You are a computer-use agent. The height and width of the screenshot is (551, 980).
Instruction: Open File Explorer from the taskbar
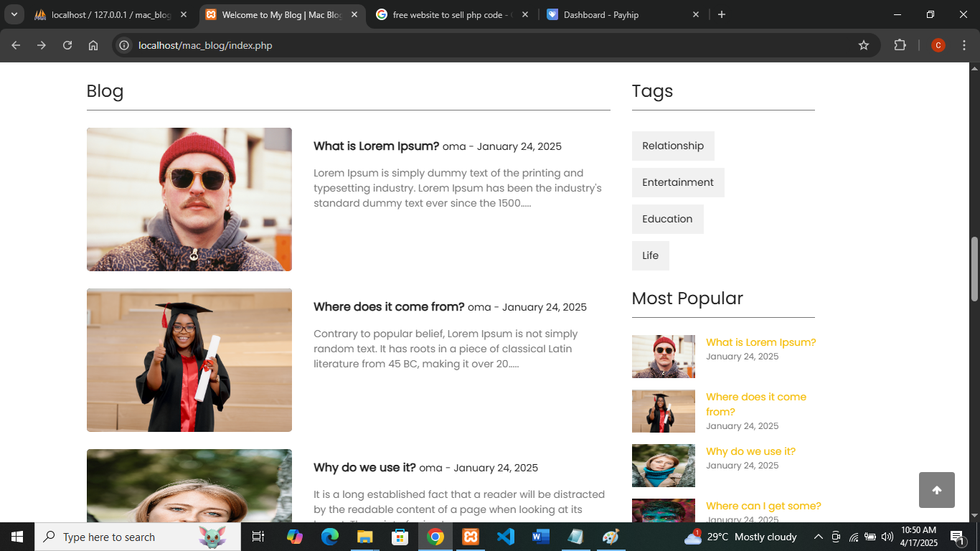point(365,537)
